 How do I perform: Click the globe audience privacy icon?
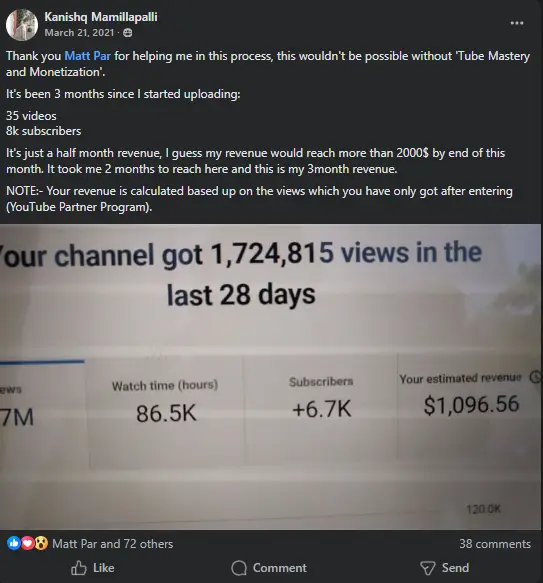pos(127,33)
